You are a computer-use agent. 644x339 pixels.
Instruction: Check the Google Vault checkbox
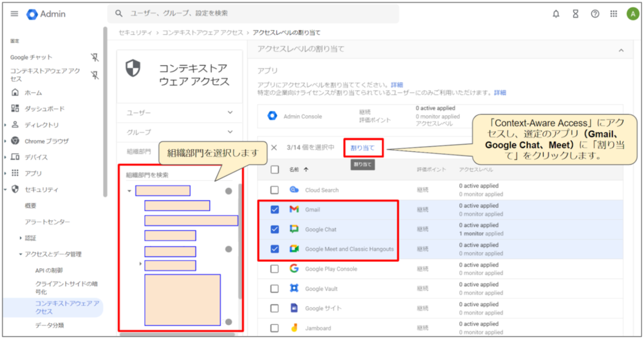coord(275,289)
